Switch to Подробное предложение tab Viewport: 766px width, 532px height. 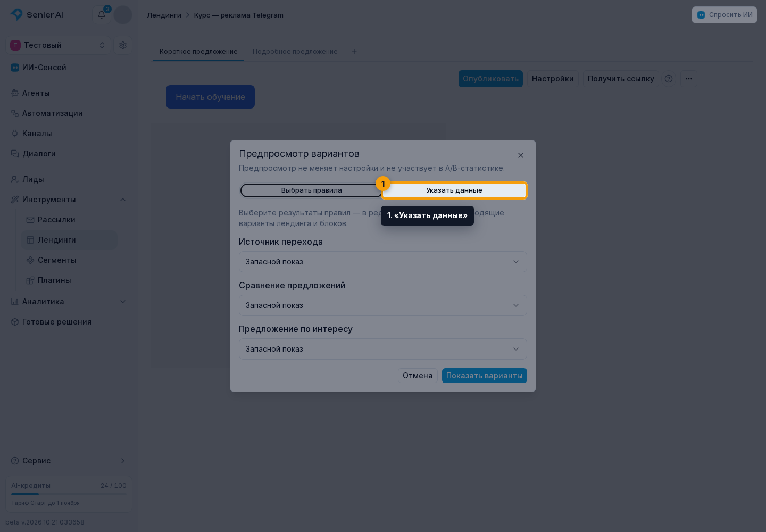click(295, 52)
